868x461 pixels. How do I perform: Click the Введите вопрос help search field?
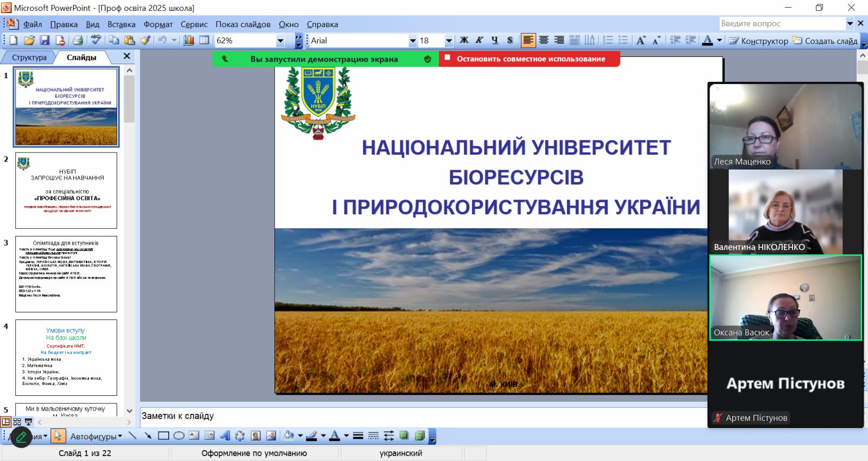(782, 24)
